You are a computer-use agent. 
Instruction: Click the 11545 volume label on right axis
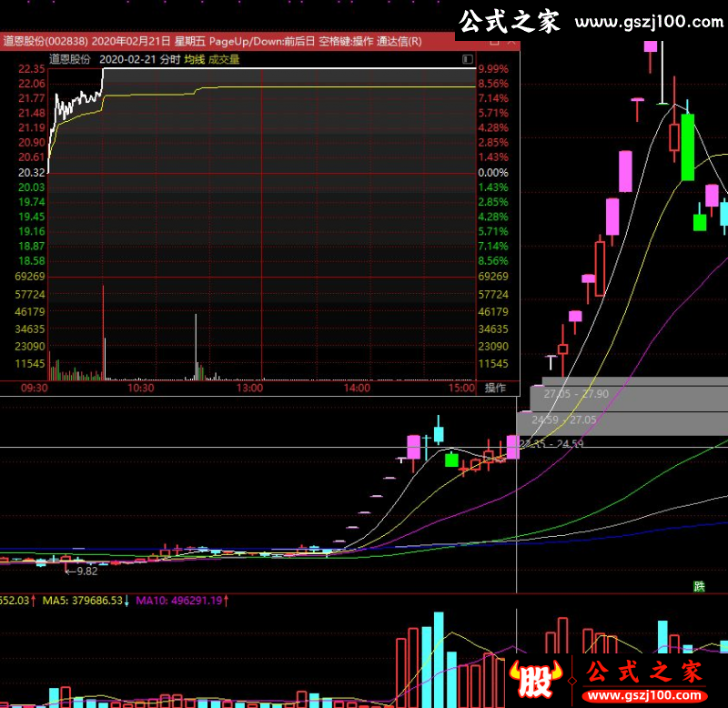click(493, 363)
